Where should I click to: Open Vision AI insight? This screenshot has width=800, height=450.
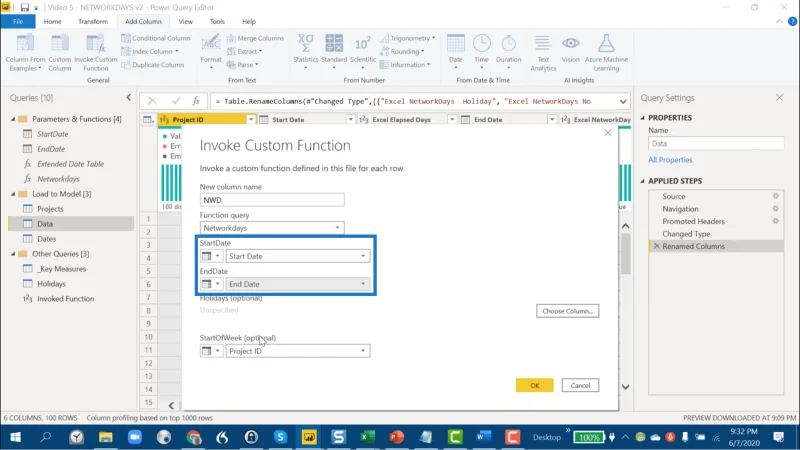(x=570, y=49)
